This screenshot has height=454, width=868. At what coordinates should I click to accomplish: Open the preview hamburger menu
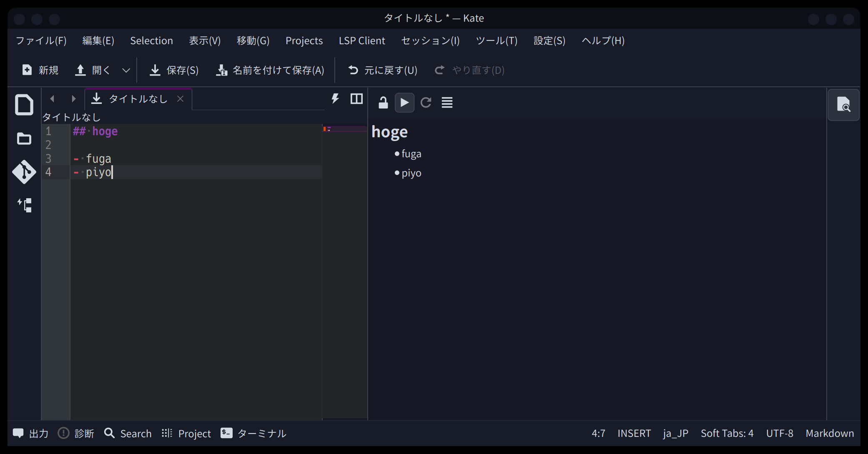pyautogui.click(x=447, y=103)
